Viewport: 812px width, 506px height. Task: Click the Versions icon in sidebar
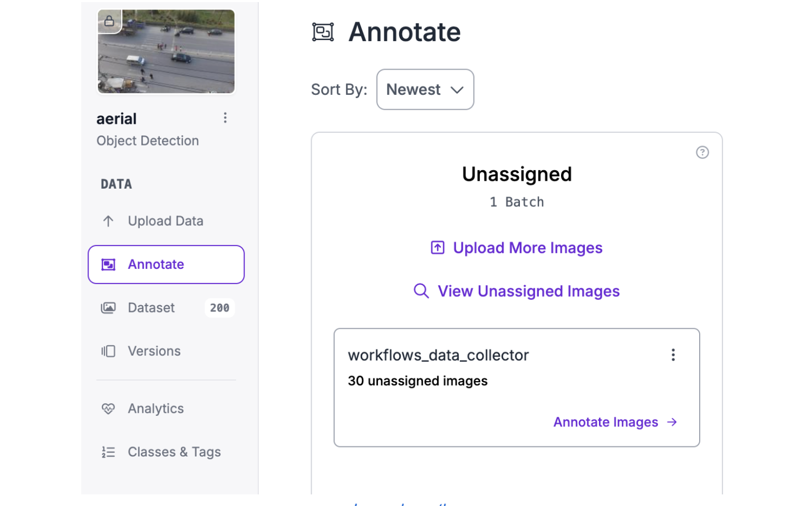coord(108,351)
